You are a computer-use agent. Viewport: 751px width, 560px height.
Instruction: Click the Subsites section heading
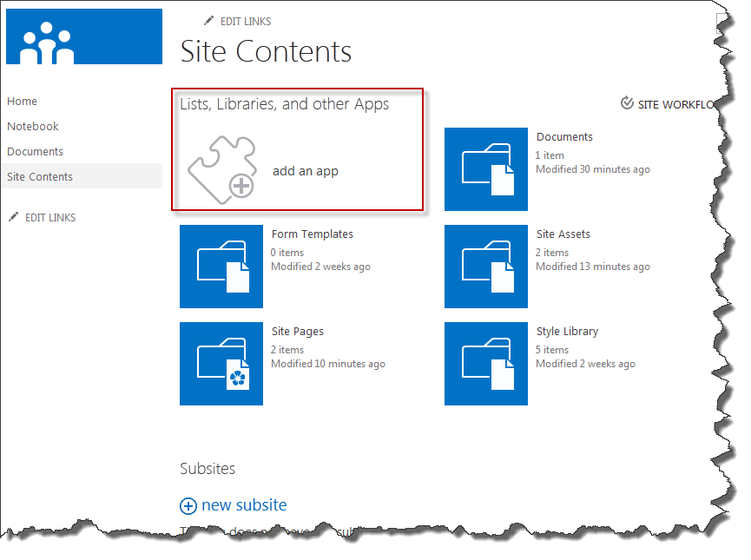(208, 469)
